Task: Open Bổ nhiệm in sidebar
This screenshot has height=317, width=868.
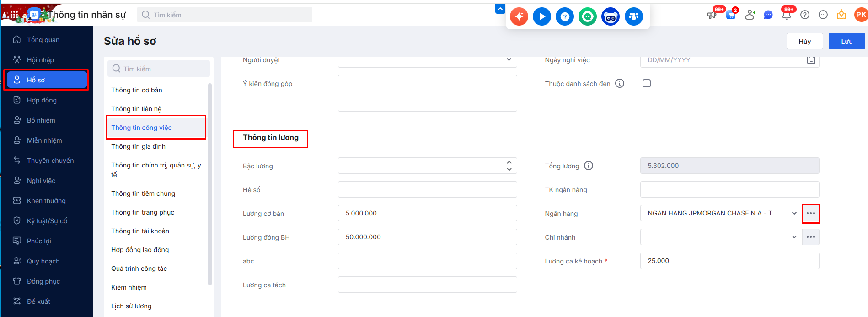Action: 48,120
